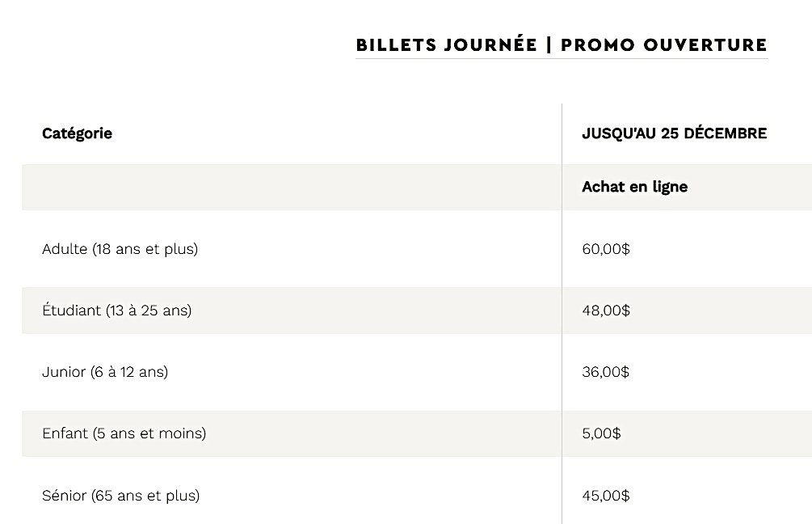Select the Sénior (65 ans et plus) label
This screenshot has width=812, height=524.
click(x=120, y=495)
